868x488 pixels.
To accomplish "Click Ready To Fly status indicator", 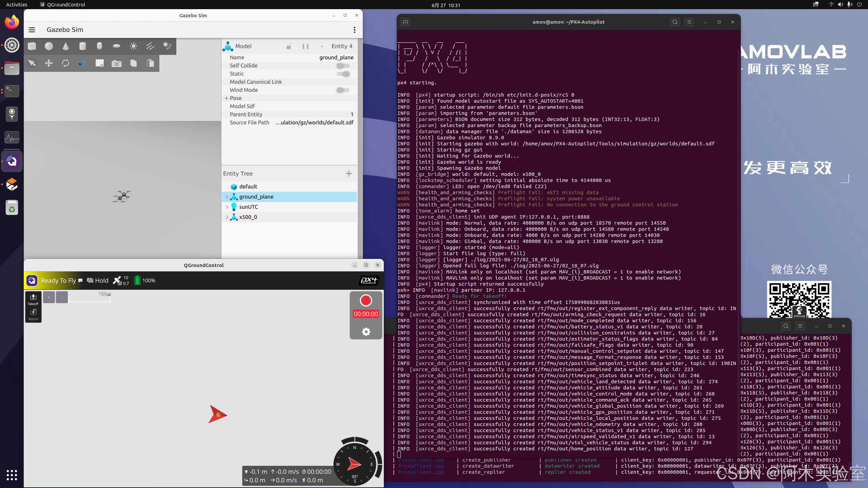I will (58, 281).
